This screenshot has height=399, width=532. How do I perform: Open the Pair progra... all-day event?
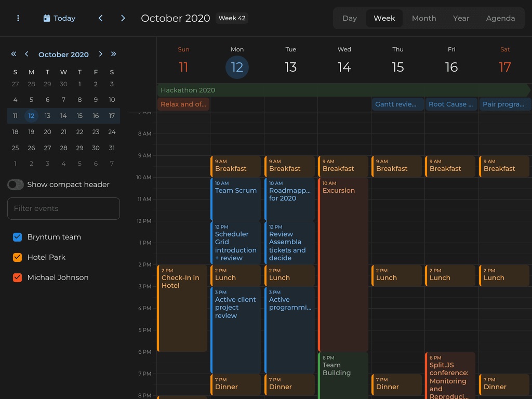point(505,104)
